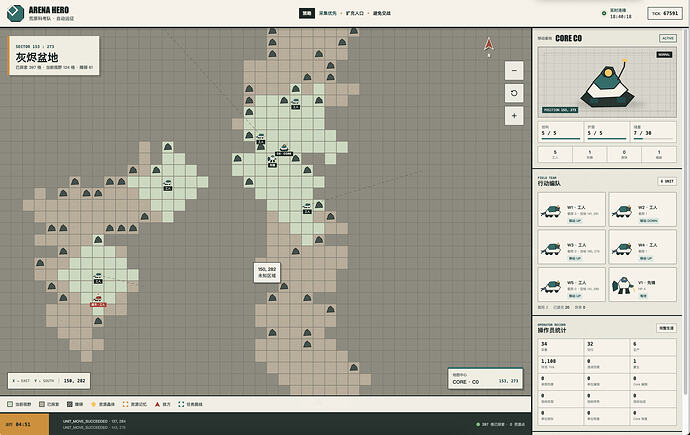Select the W4 worker unit card

(x=642, y=248)
